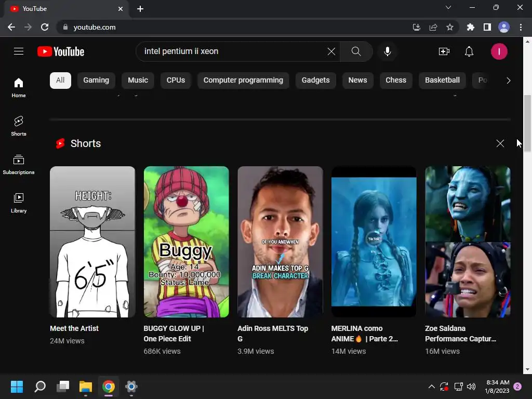Click the magnifier search button
Image resolution: width=532 pixels, height=399 pixels.
[x=356, y=51]
